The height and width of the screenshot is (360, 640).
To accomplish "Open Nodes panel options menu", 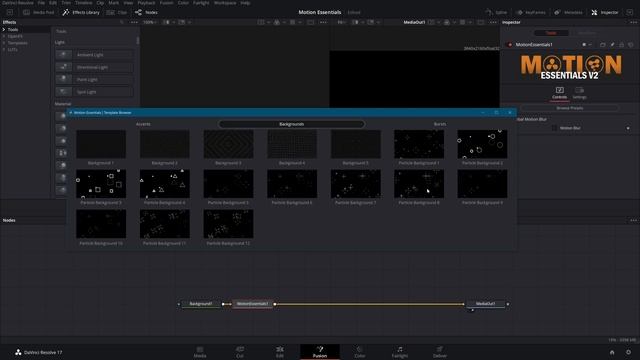I will tap(633, 220).
